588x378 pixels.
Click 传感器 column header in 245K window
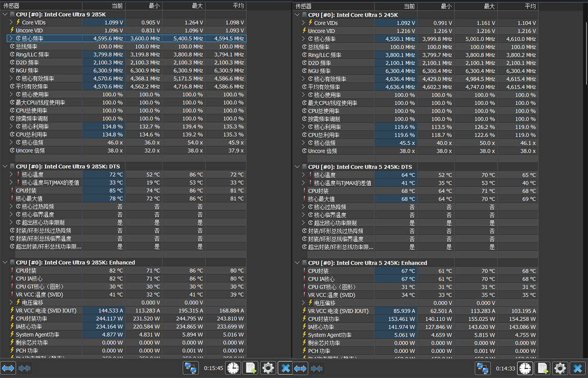[x=333, y=7]
